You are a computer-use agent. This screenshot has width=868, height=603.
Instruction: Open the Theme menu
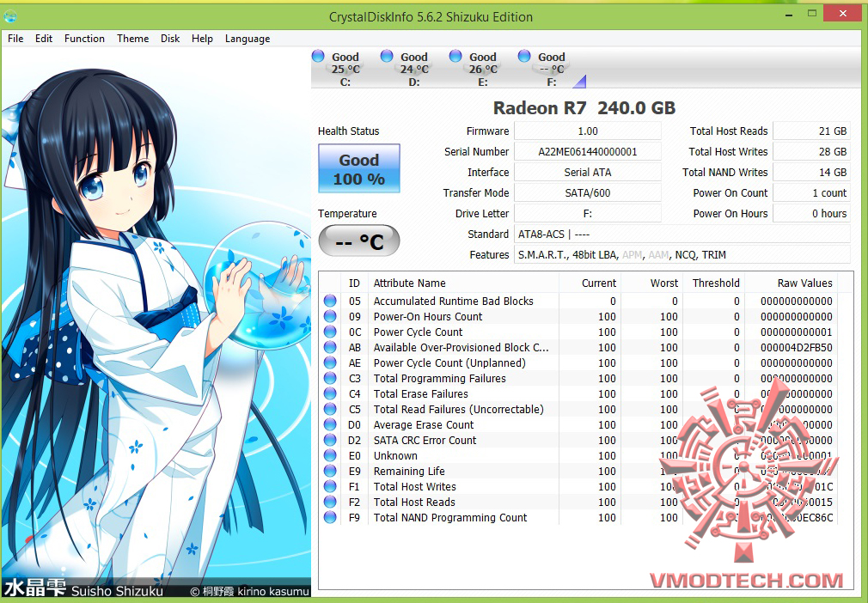133,38
